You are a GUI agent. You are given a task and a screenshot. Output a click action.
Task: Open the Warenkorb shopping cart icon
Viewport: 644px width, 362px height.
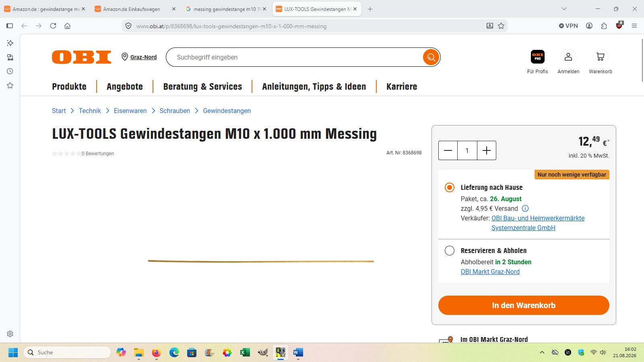tap(601, 57)
